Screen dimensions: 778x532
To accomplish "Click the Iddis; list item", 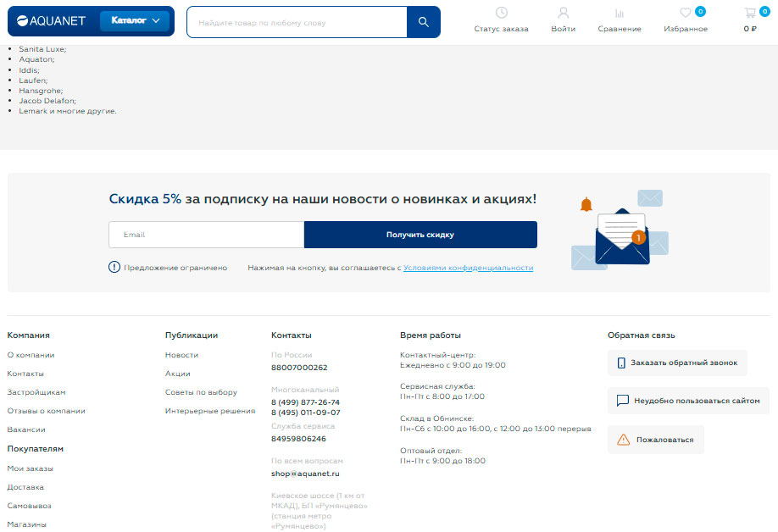I will [30, 70].
